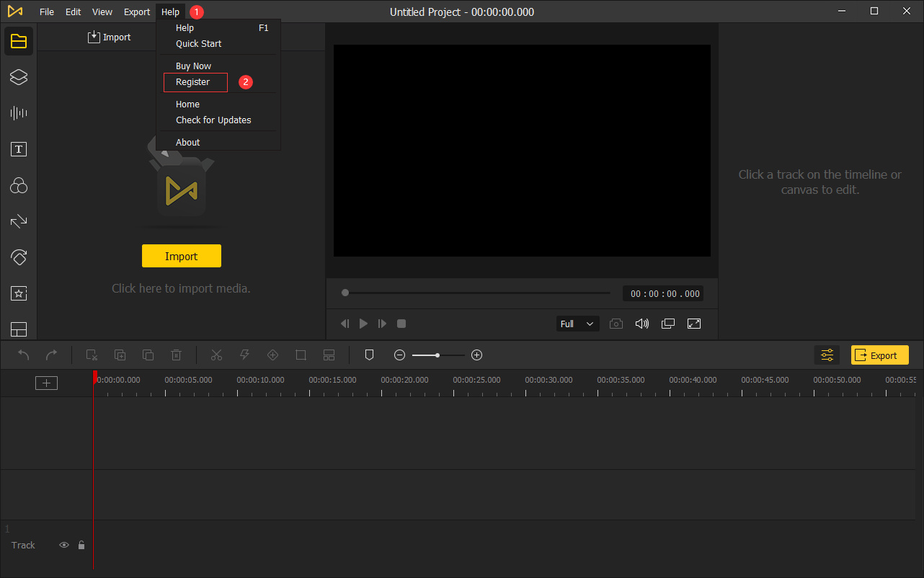Viewport: 924px width, 578px height.
Task: Take a snapshot with the camera icon
Action: (616, 324)
